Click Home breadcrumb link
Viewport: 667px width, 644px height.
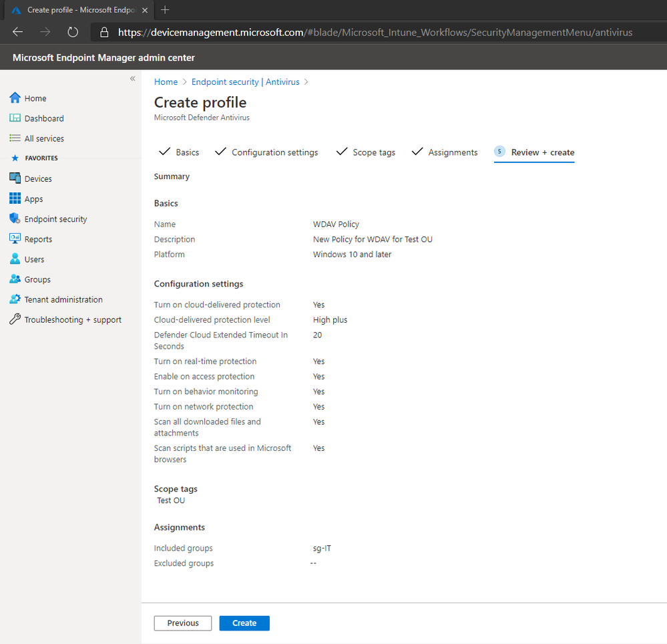(166, 82)
